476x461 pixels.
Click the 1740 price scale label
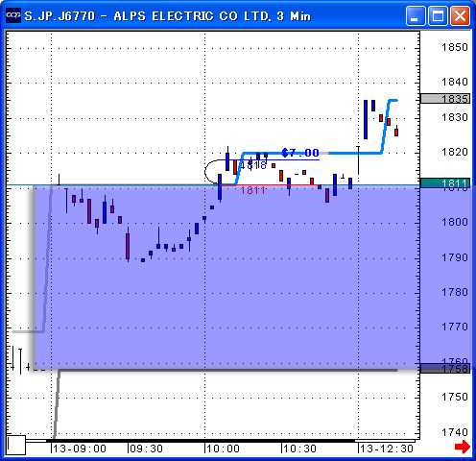click(455, 432)
